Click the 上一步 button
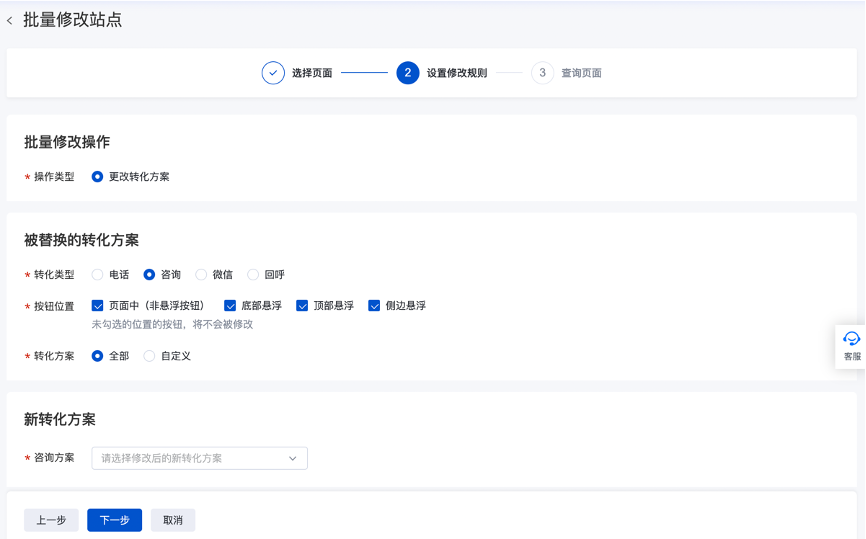866x539 pixels. click(x=51, y=520)
